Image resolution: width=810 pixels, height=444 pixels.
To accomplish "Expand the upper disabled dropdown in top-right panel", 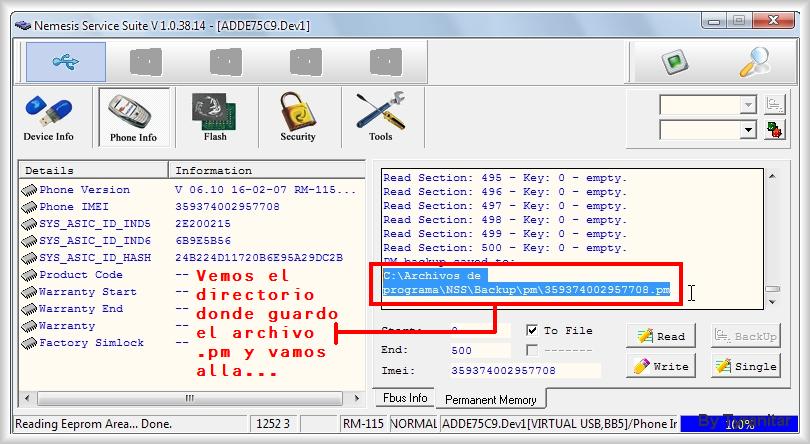I will (x=748, y=105).
